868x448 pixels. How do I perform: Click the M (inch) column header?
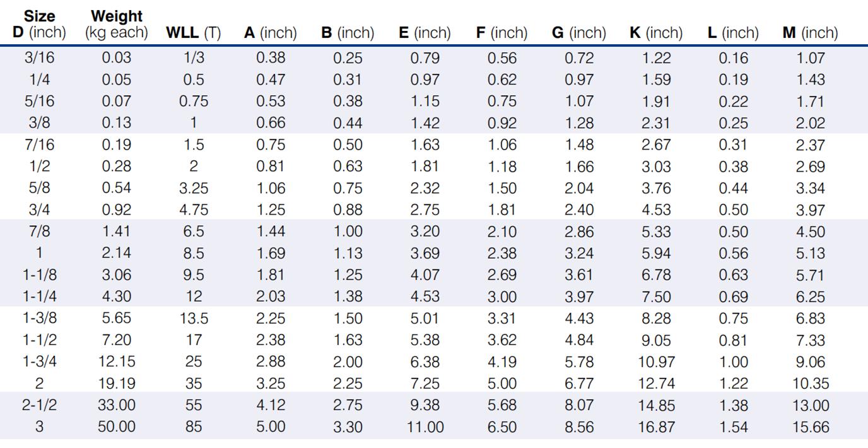point(810,33)
